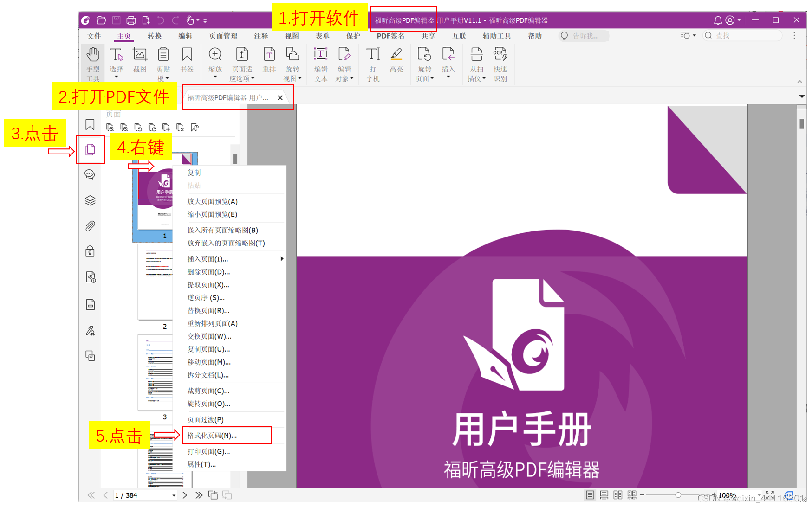Click the Quick OCR (快速识别) tool
The width and height of the screenshot is (812, 507).
(500, 64)
